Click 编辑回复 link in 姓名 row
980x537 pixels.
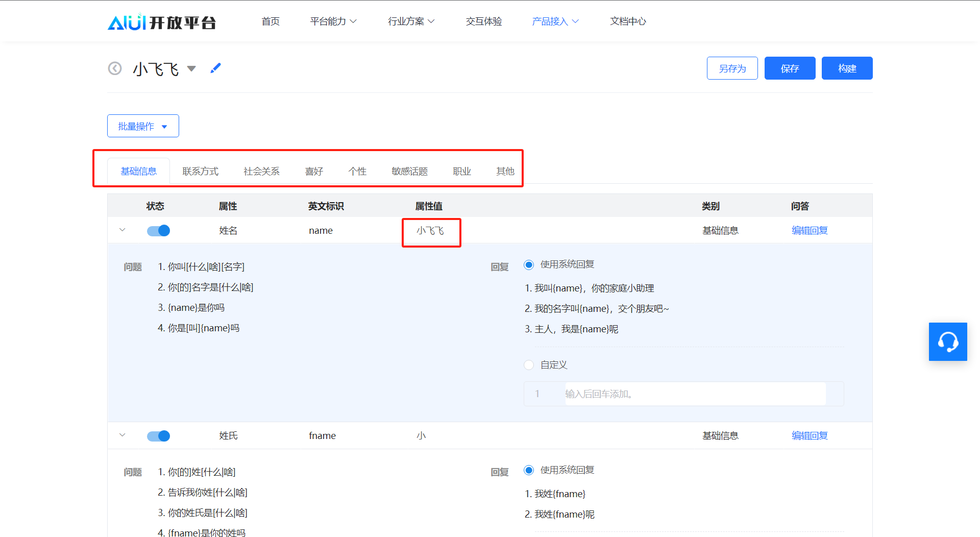810,231
